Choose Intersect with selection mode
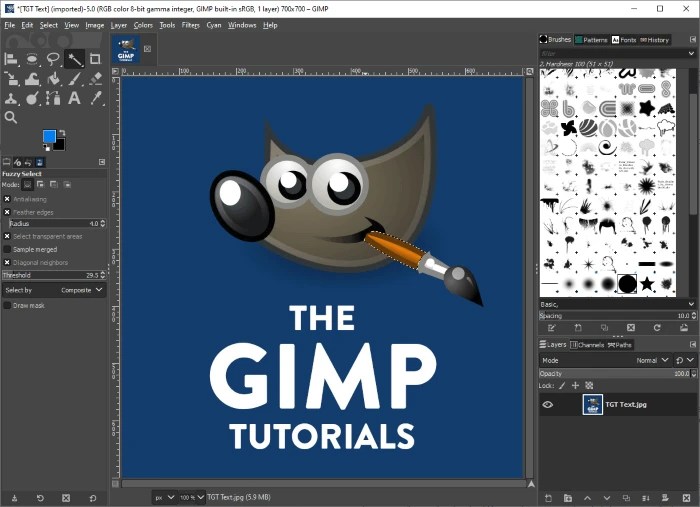The image size is (700, 507). (x=67, y=184)
